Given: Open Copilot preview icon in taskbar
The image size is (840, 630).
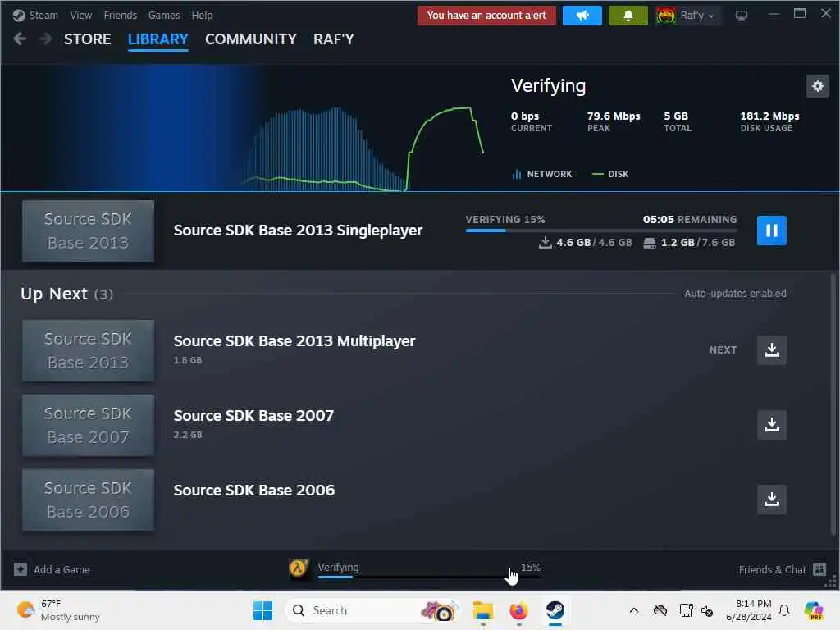Looking at the screenshot, I should pyautogui.click(x=814, y=610).
